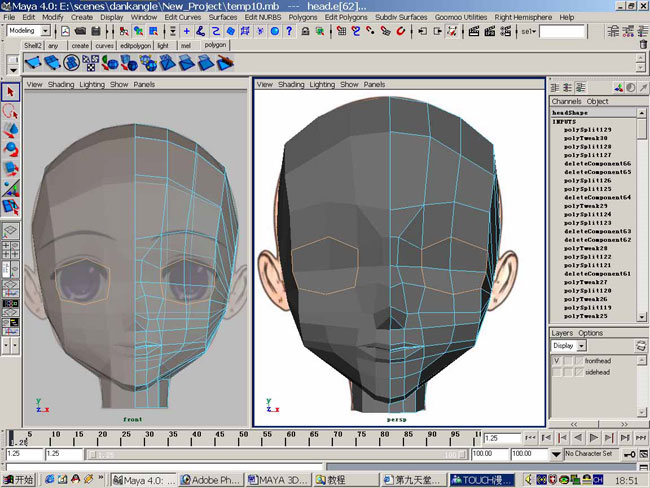Screen dimensions: 650x488
Task: Click the Open Scene folder icon
Action: coord(80,31)
